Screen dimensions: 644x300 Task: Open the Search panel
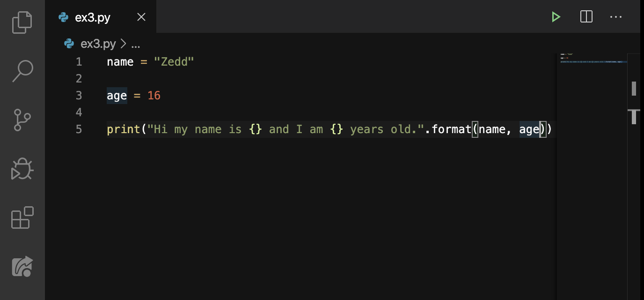(22, 70)
